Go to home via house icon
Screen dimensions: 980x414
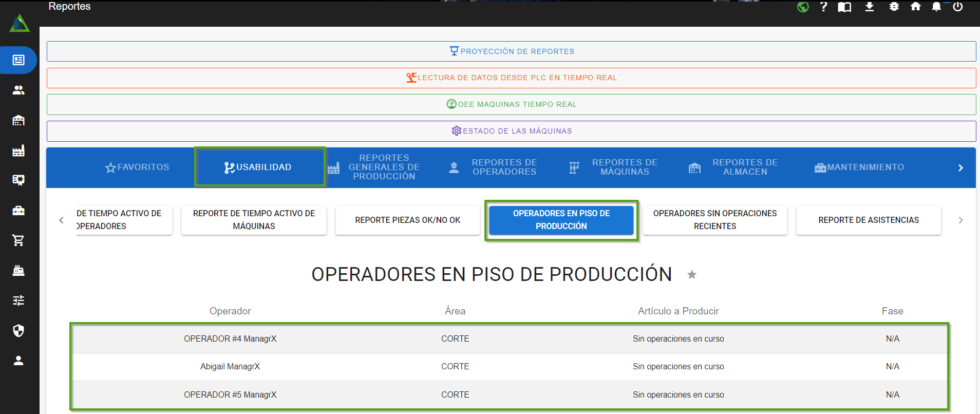tap(915, 7)
